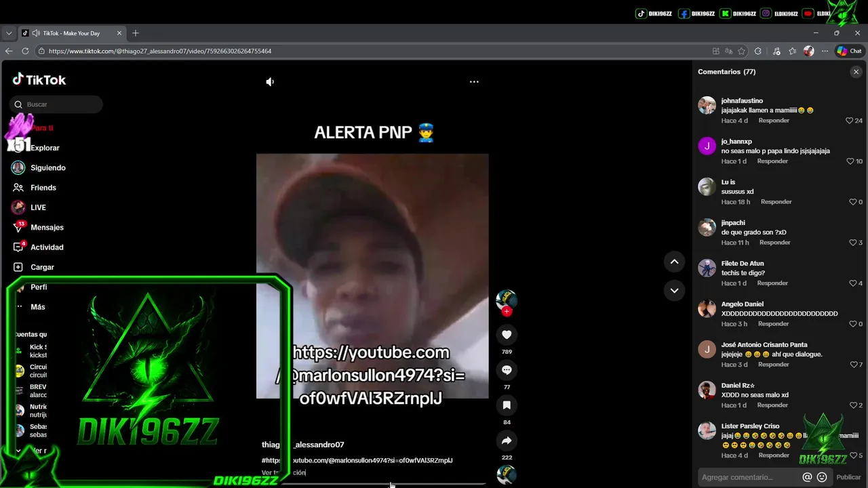Open Copilot Chat button

coord(849,51)
